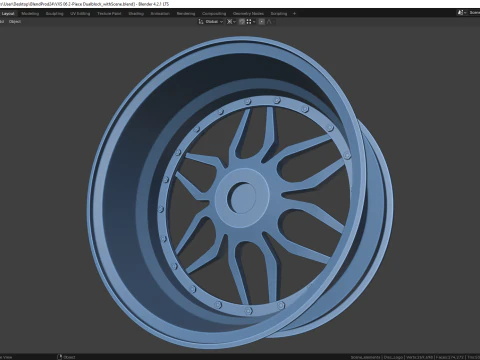Add a new workspace with plus icon
Viewport: 480px width, 360px height.
[294, 14]
